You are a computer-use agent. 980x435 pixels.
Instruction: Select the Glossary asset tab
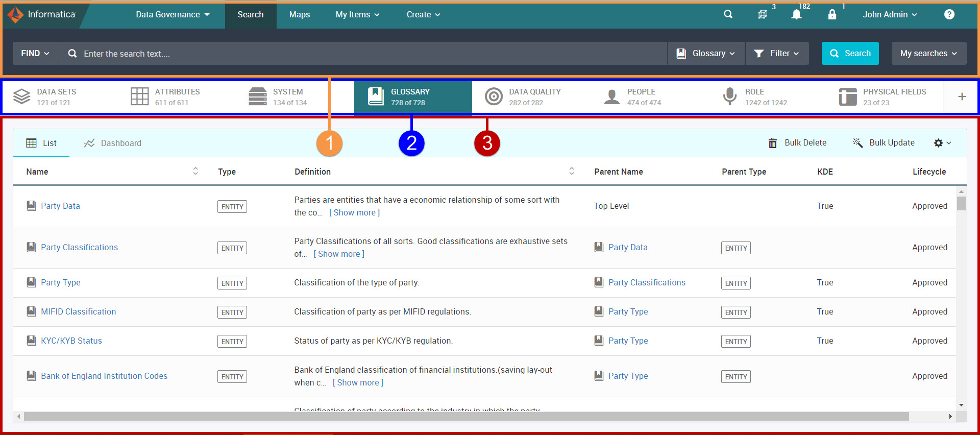point(413,96)
